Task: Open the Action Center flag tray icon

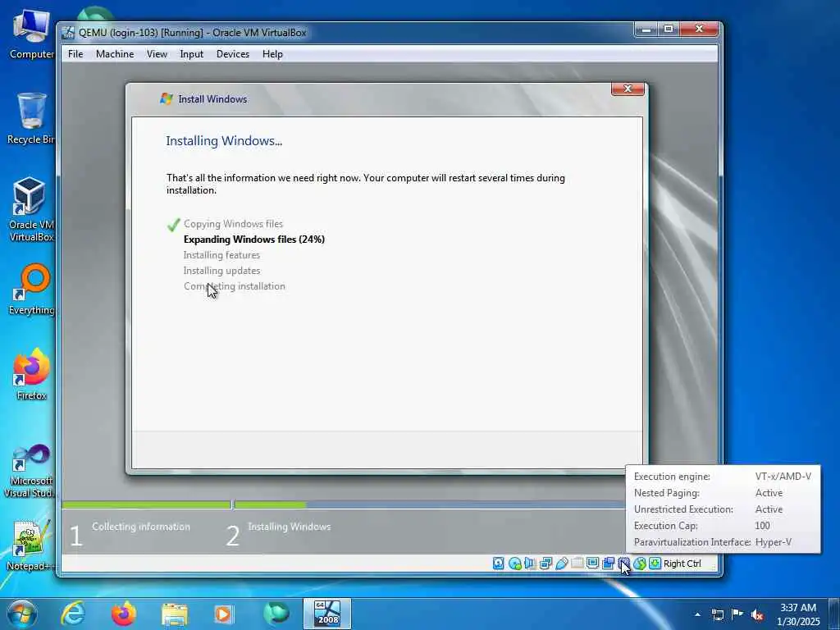Action: point(737,614)
